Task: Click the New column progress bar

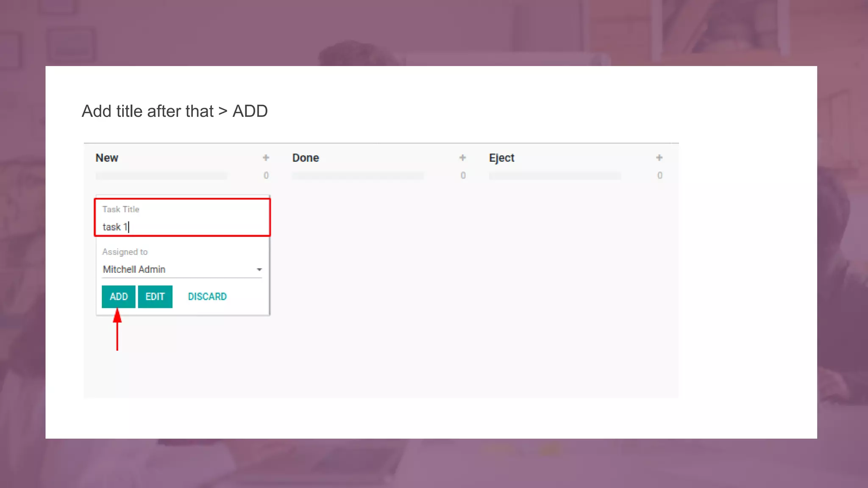Action: click(161, 175)
